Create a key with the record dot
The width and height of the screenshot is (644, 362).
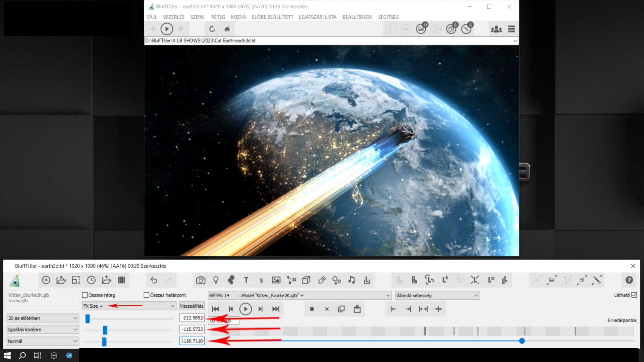312,309
